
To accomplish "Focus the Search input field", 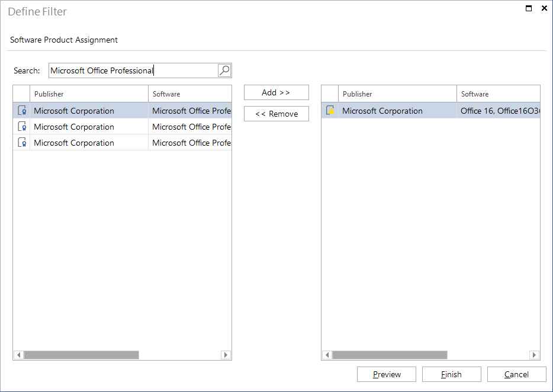I will tap(133, 70).
